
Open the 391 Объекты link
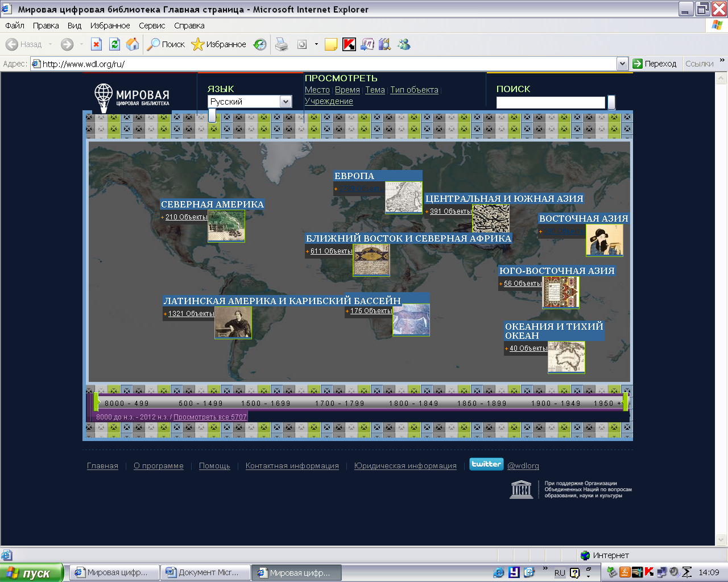point(450,211)
